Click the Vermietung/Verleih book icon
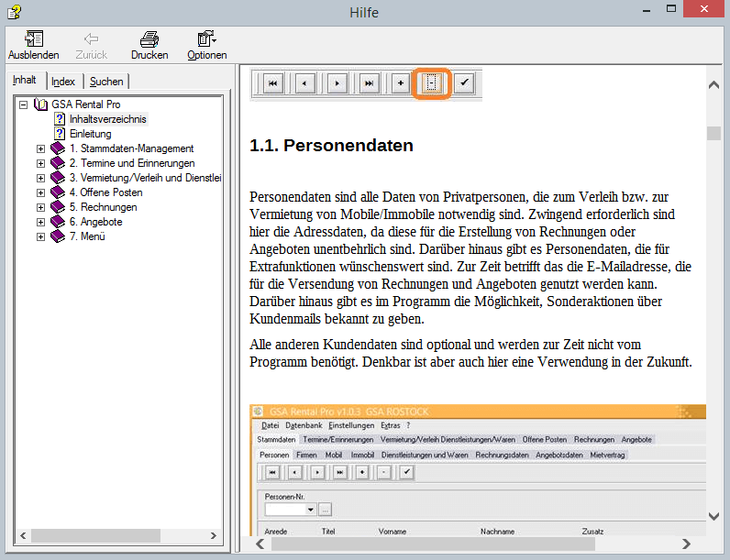 (58, 178)
